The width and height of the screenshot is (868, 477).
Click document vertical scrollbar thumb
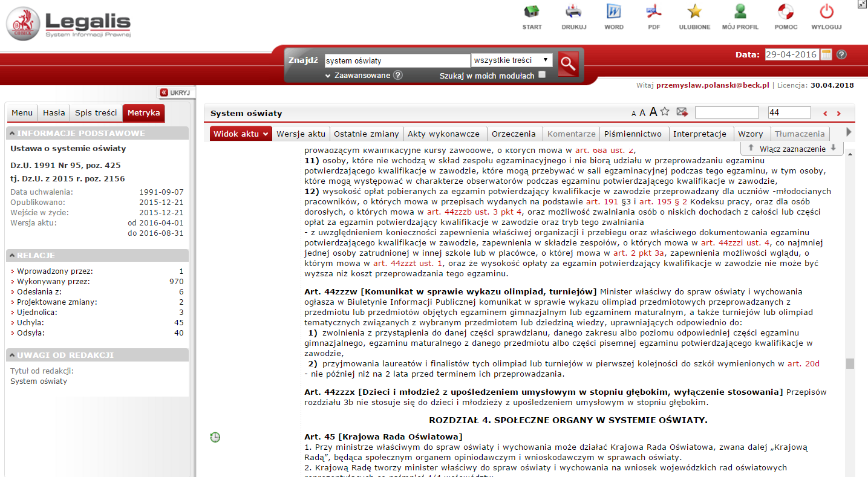850,363
